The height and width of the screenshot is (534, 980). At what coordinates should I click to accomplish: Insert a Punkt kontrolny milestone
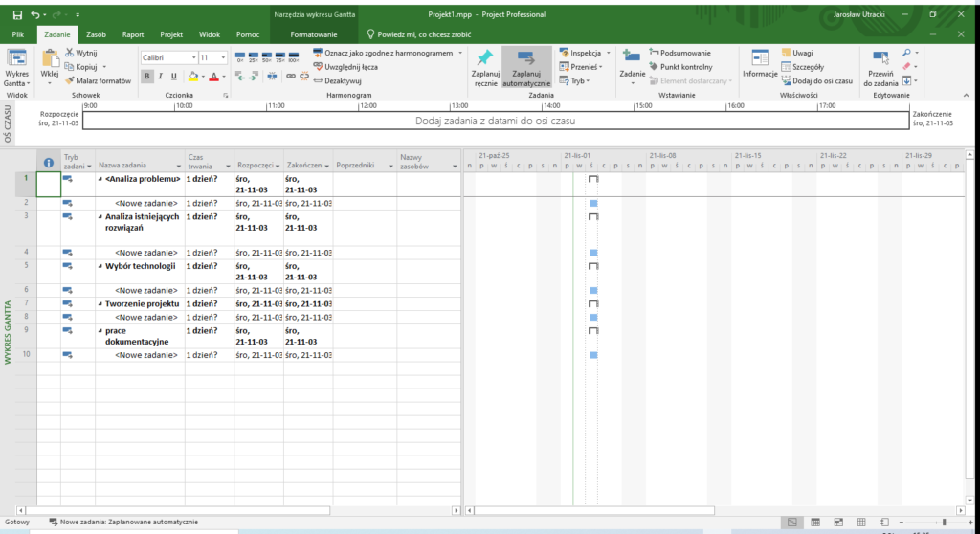point(678,67)
